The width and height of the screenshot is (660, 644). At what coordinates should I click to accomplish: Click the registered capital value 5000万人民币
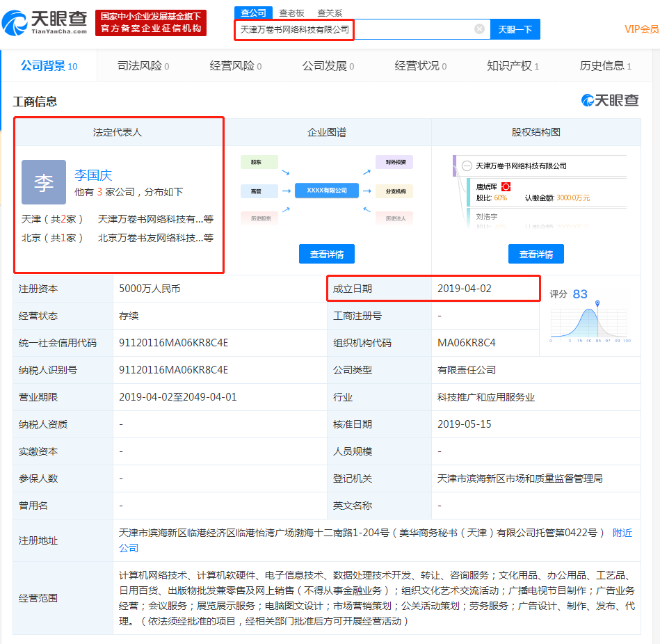point(150,289)
